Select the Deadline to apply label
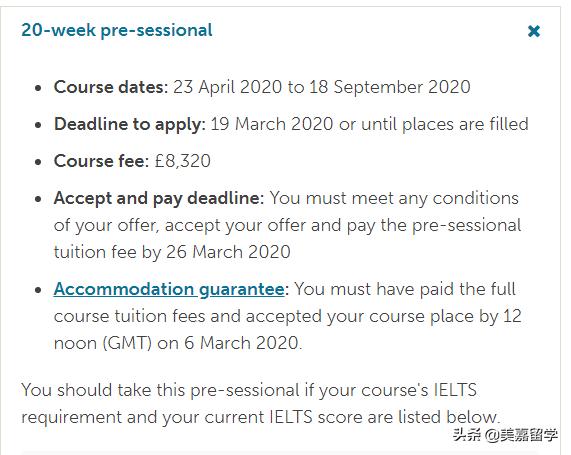 click(x=130, y=125)
